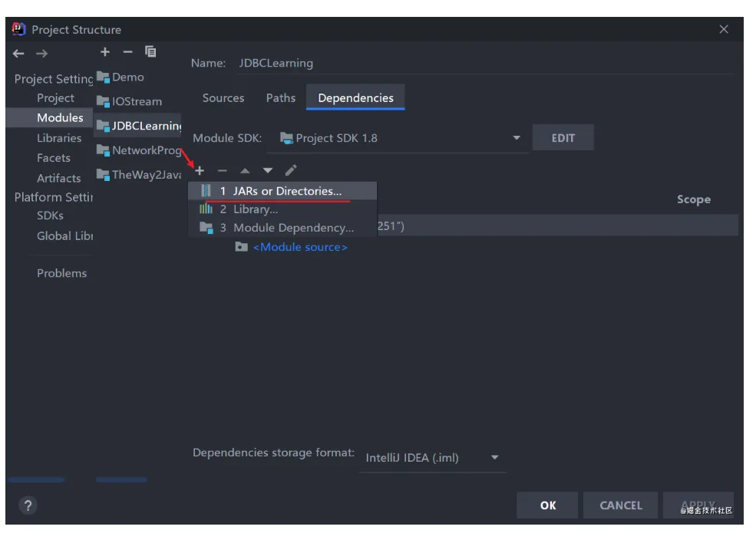Open the SDKs platform settings
This screenshot has width=756, height=543.
pos(50,216)
